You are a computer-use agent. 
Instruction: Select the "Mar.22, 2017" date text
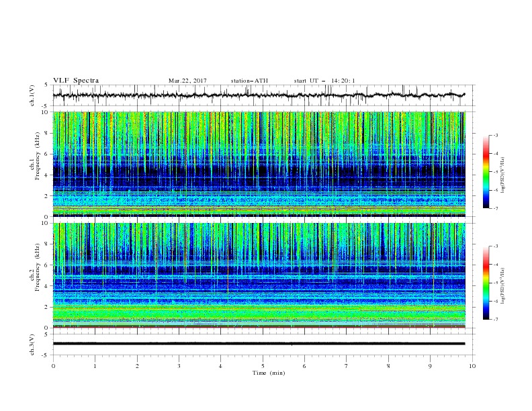[187, 81]
